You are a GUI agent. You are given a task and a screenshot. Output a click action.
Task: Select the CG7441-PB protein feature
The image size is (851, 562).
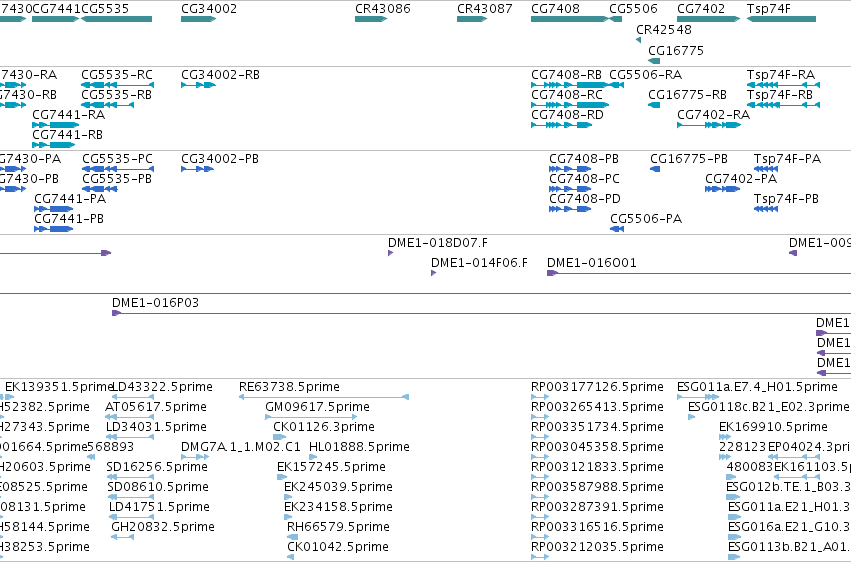coord(54,229)
